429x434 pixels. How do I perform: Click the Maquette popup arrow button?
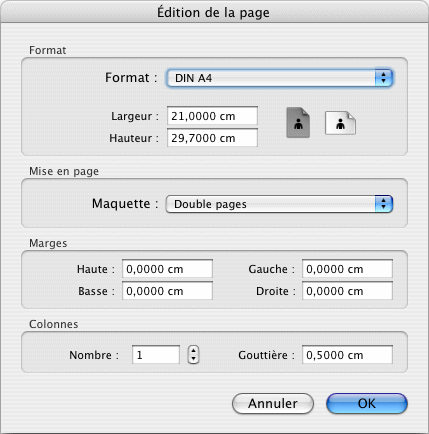[384, 204]
